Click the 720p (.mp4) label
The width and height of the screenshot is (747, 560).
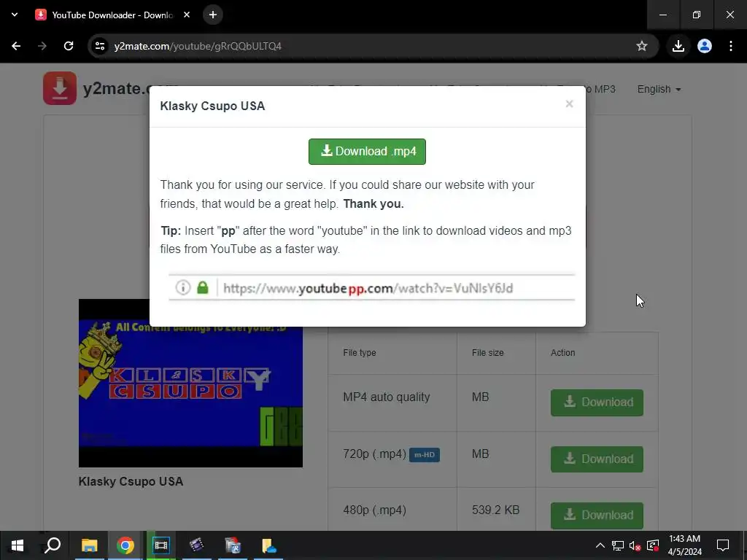coord(374,454)
